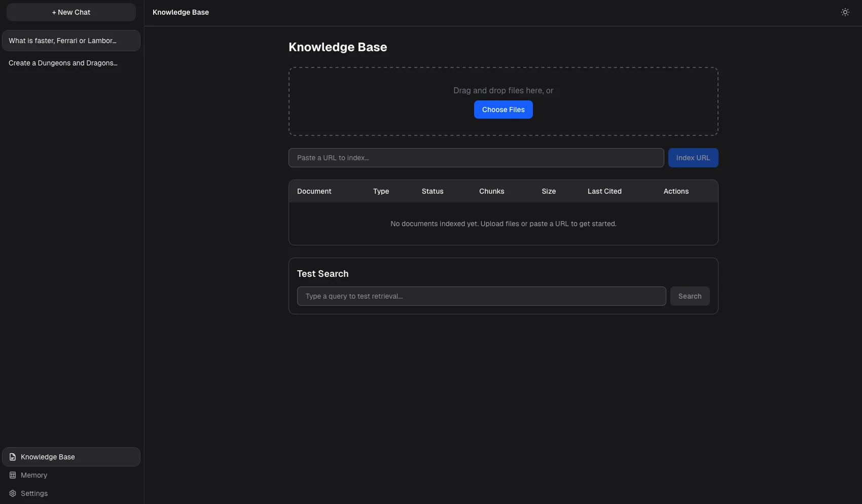Run the Search in Test Search section
Screen dimensions: 862x504
point(690,296)
